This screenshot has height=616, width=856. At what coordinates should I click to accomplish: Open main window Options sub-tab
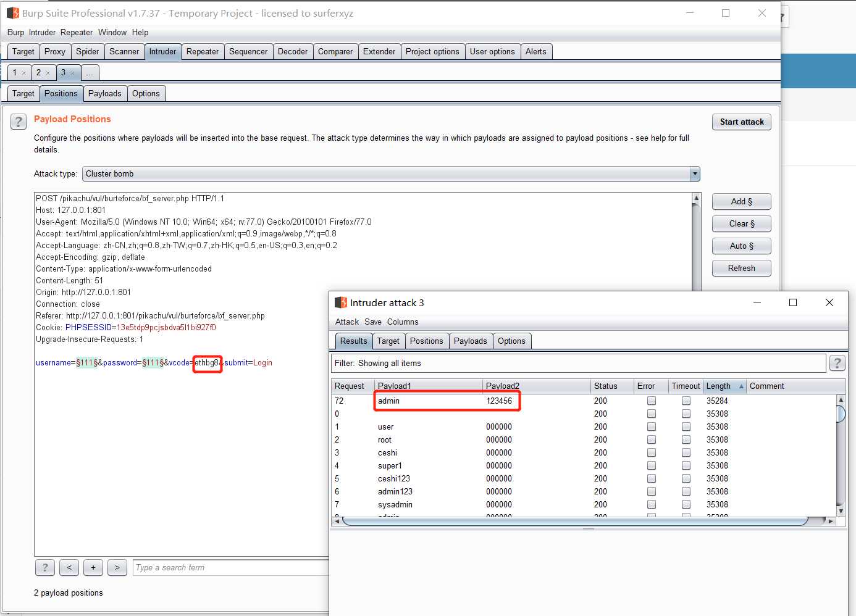point(146,94)
